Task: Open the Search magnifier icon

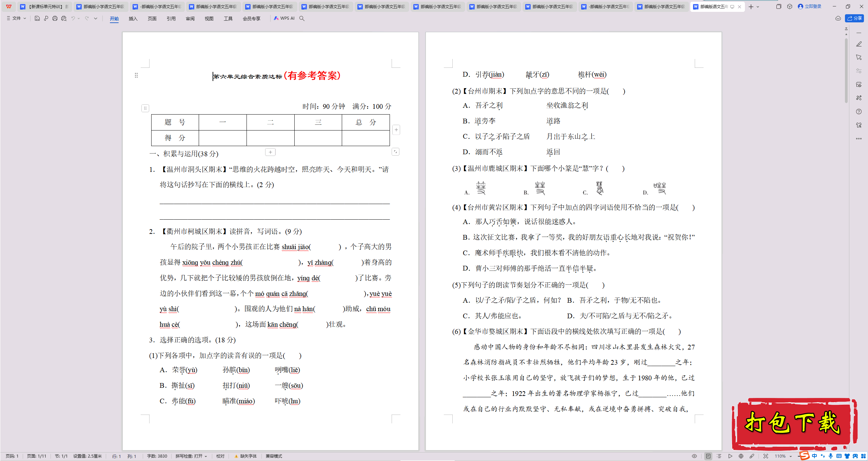Action: (x=302, y=18)
